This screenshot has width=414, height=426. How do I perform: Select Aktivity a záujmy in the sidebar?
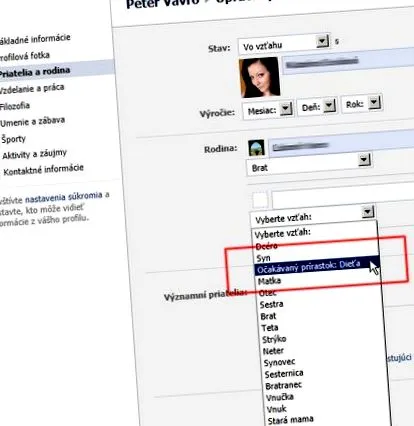coord(35,154)
